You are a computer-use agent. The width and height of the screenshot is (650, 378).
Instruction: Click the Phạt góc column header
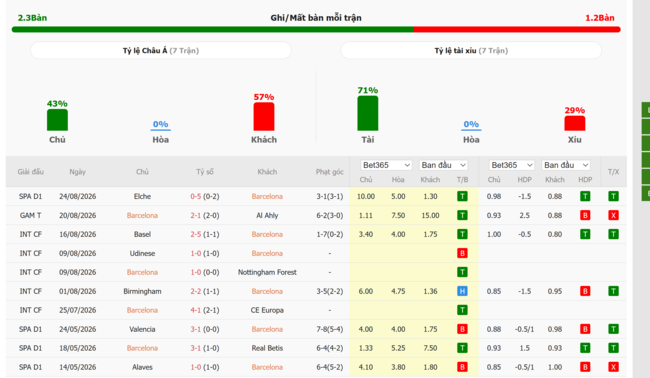[330, 172]
